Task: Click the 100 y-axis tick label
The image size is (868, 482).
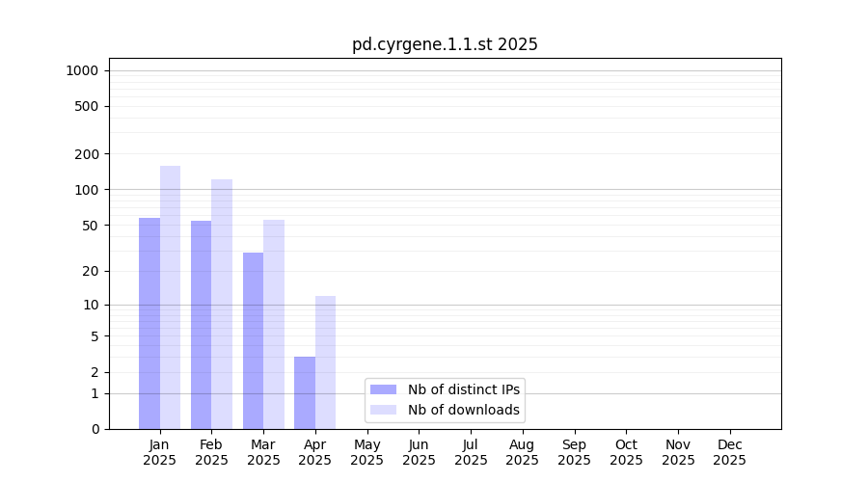Action: (86, 190)
